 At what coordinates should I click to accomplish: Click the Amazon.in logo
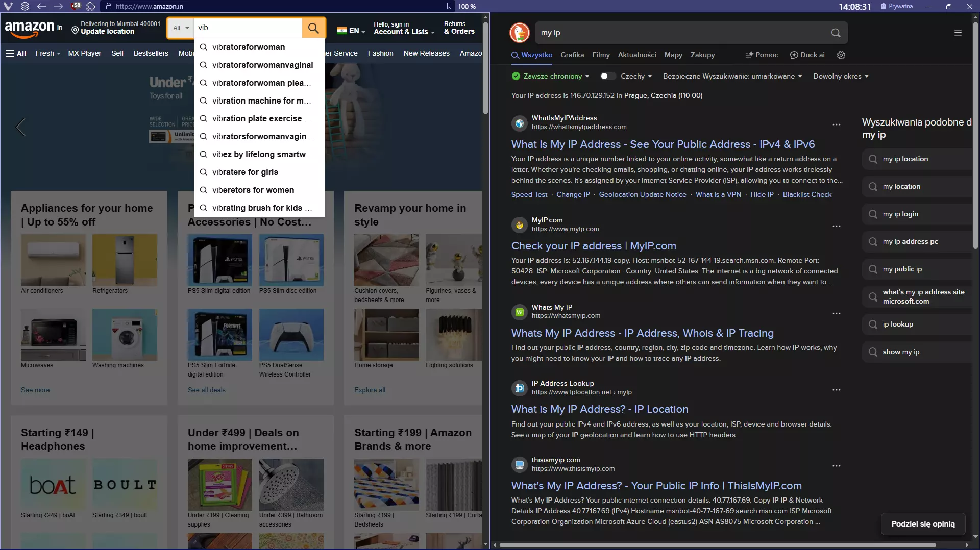[34, 29]
